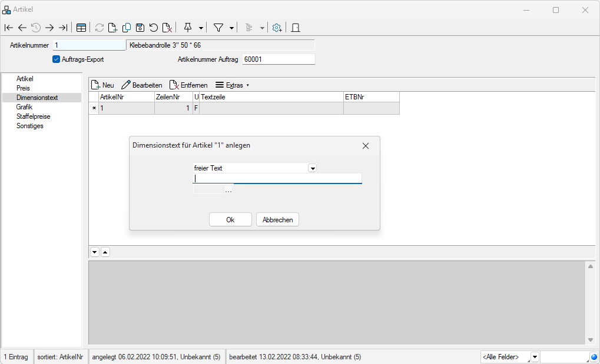The height and width of the screenshot is (364, 600).
Task: Select Grafik in the left navigation
Action: (x=25, y=107)
